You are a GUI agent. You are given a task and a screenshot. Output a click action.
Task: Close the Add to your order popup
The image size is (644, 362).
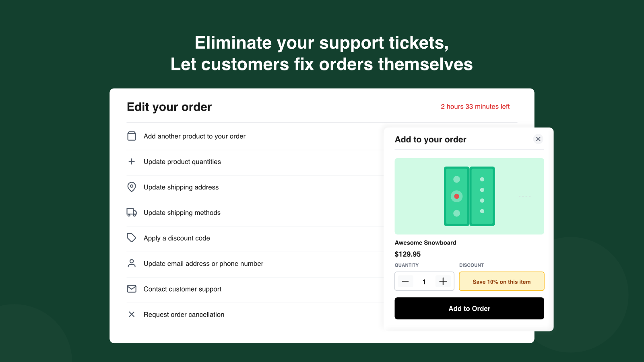pyautogui.click(x=538, y=139)
